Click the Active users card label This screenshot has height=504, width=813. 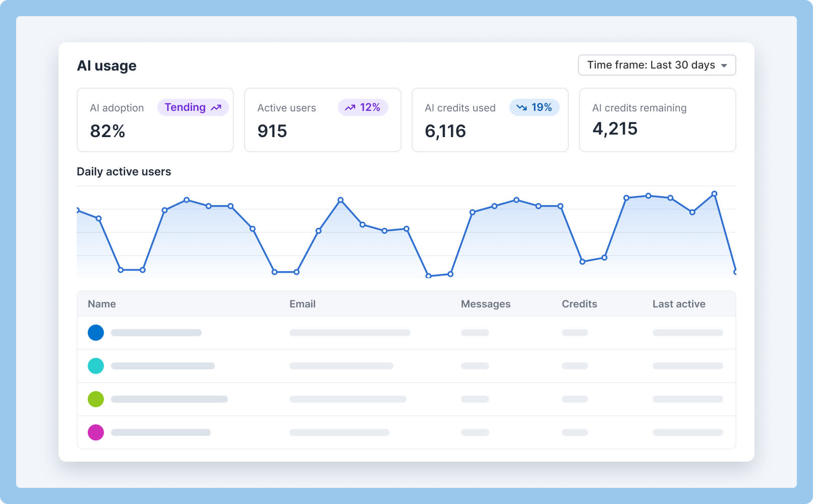(x=286, y=108)
